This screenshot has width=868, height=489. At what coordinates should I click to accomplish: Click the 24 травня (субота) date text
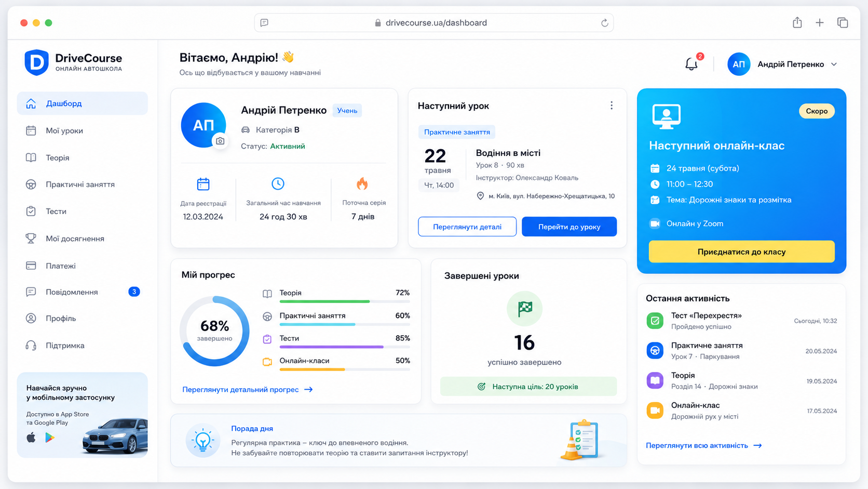[x=703, y=168]
